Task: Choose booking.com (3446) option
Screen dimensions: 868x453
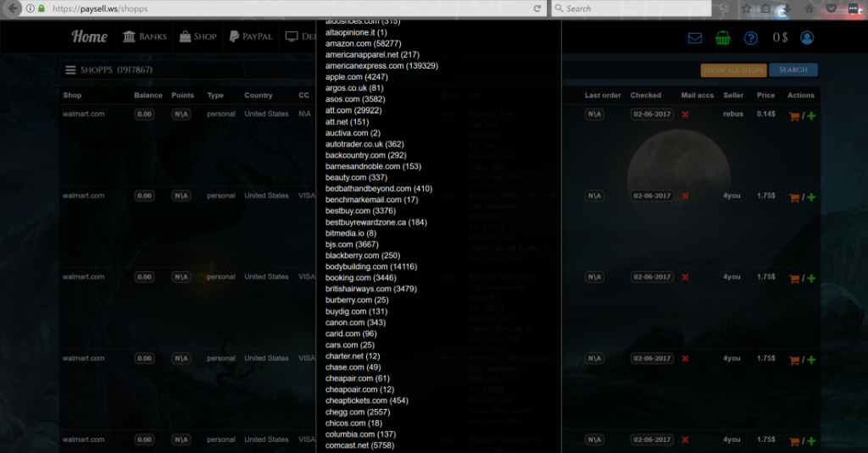Action: tap(360, 278)
